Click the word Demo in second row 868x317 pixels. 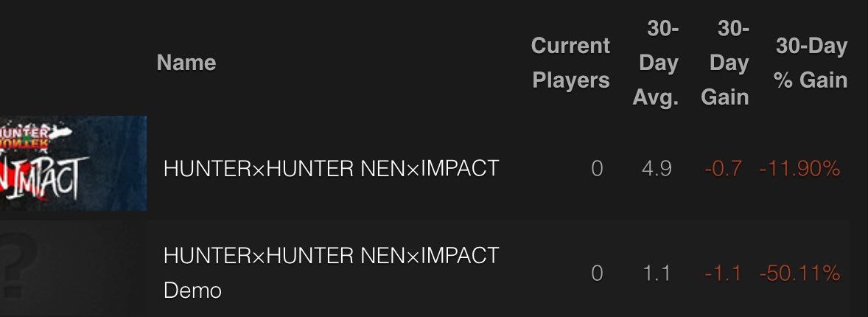click(192, 290)
